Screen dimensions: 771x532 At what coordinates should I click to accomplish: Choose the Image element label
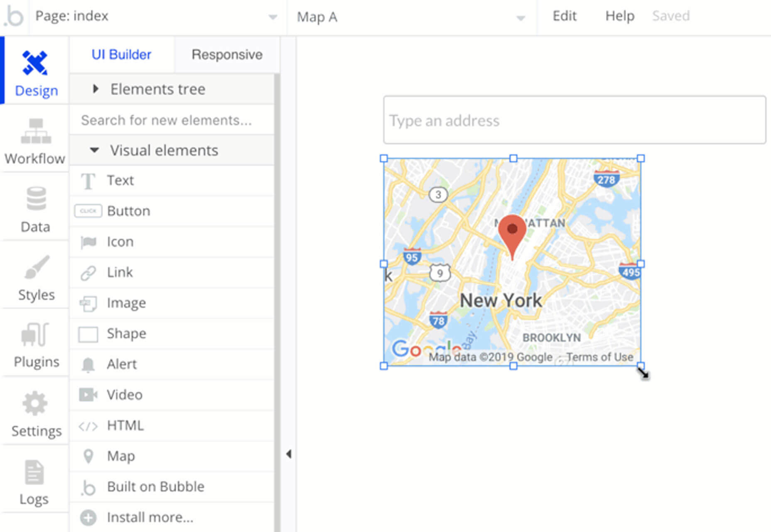(126, 303)
